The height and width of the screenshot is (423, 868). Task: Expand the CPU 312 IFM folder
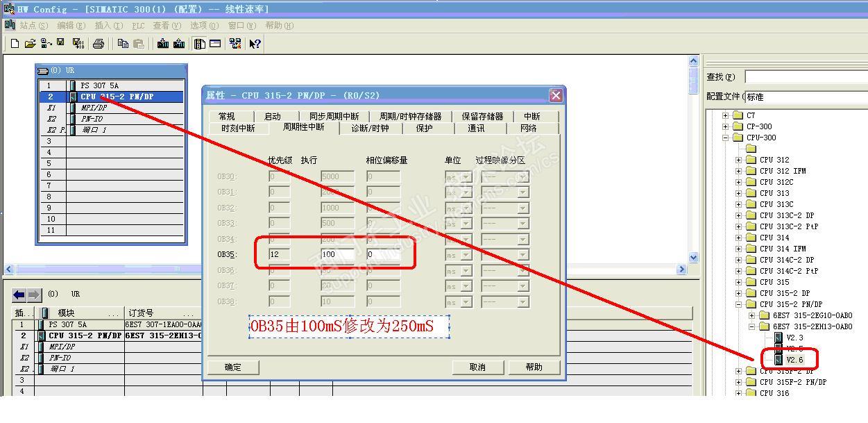pos(739,171)
